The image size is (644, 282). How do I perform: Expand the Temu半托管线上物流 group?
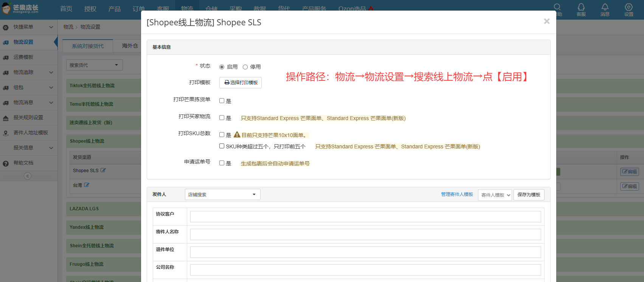(91, 104)
